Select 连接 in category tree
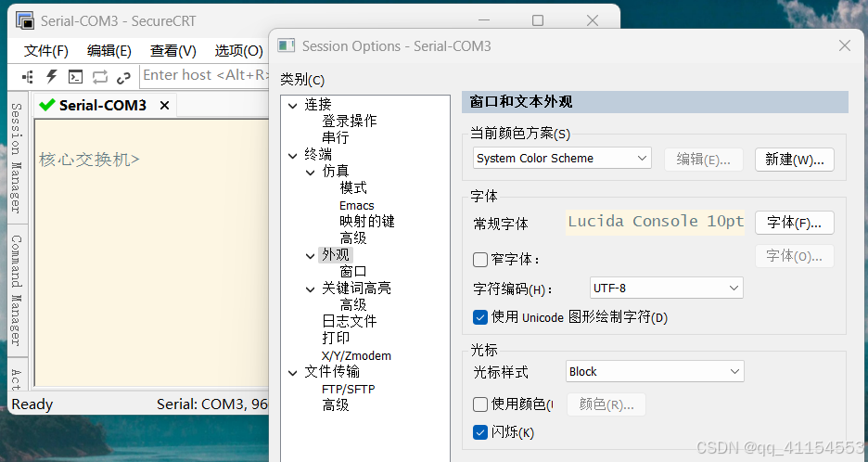 [x=318, y=105]
